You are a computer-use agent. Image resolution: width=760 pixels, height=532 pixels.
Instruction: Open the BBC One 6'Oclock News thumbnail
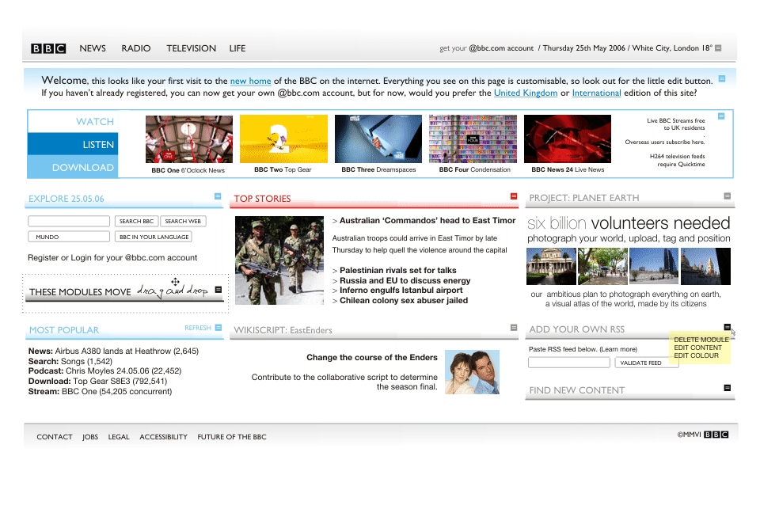click(x=189, y=139)
